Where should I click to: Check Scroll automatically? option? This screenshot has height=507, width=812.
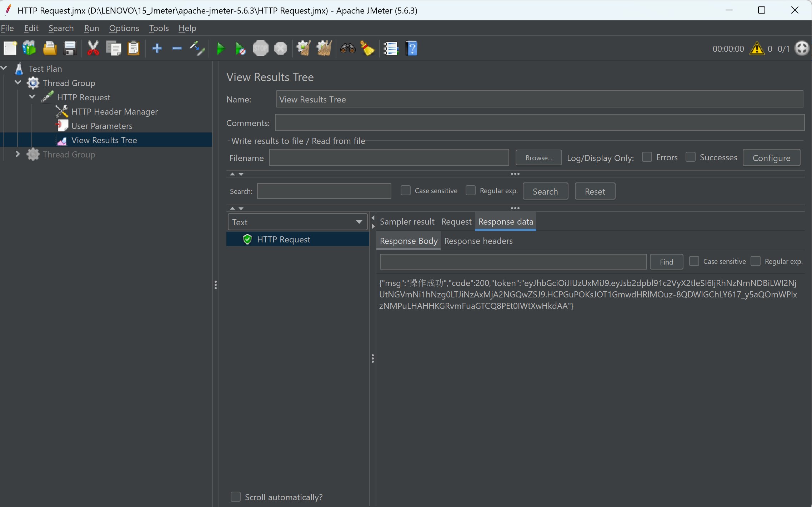tap(236, 497)
